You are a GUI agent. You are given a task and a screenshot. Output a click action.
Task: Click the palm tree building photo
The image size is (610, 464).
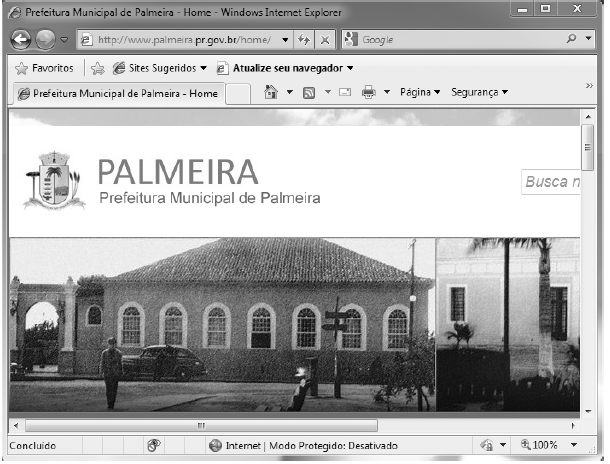(508, 324)
